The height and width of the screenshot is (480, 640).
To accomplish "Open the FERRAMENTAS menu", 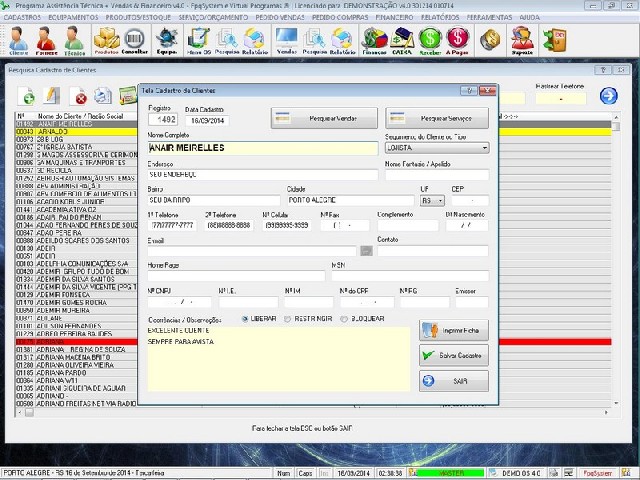I will tap(489, 18).
